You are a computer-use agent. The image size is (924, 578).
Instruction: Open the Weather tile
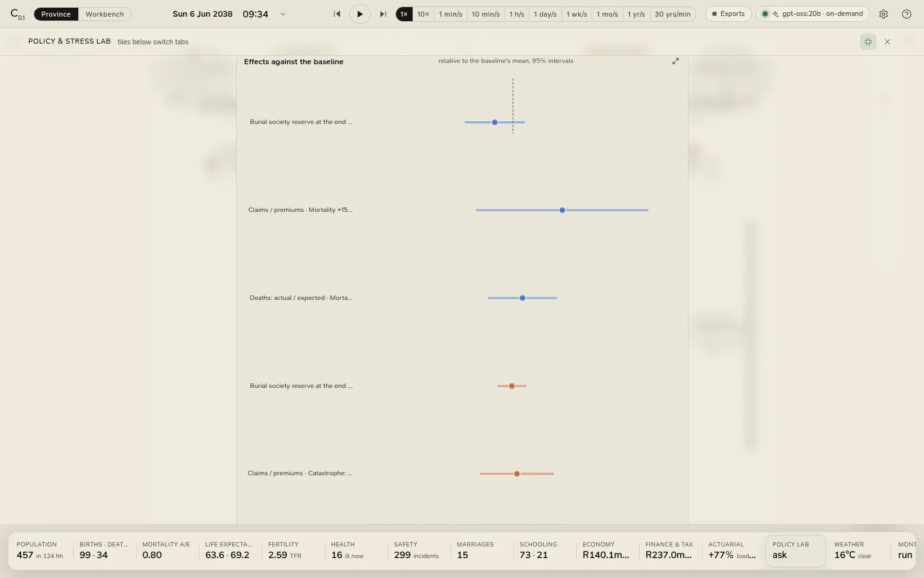click(x=858, y=550)
